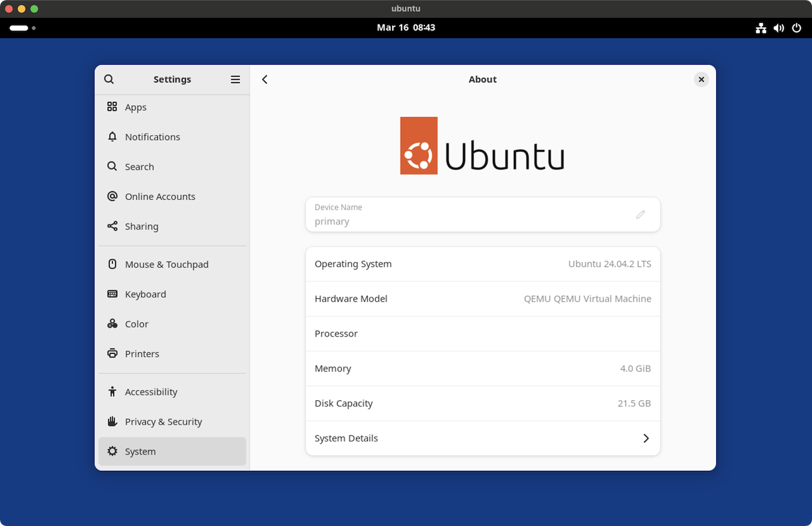Click the Hardware Model label

[351, 299]
